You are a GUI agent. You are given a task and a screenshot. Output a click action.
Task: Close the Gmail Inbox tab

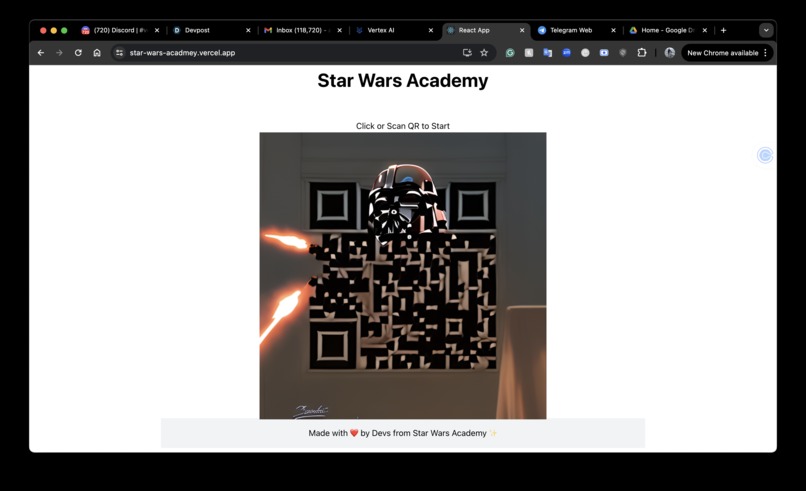(x=339, y=30)
